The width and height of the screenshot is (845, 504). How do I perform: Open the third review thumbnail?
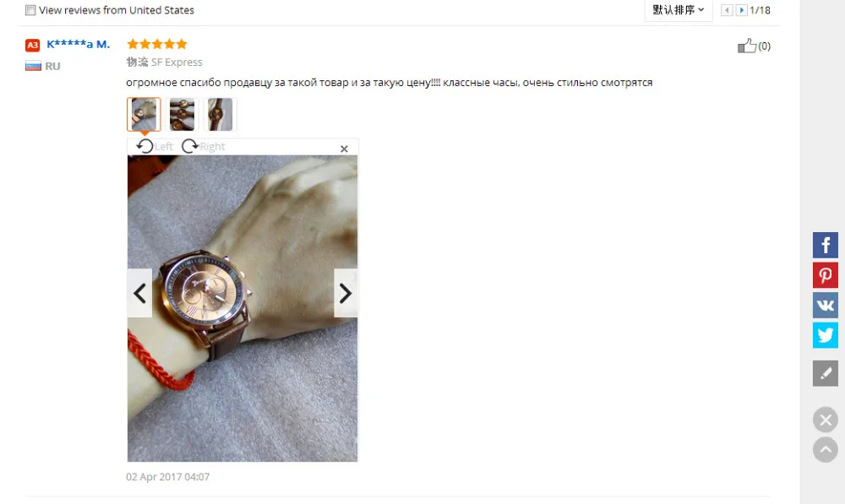pyautogui.click(x=220, y=114)
